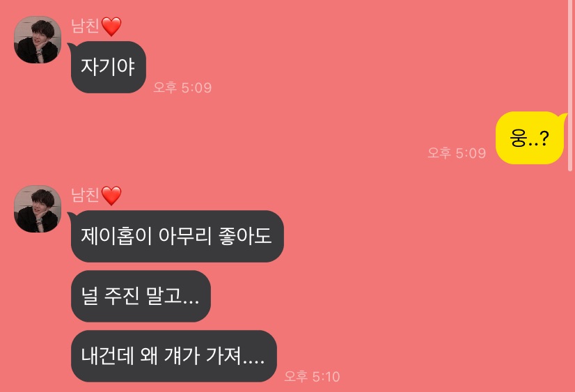Select the 널 주진 말고... bubble
575x392 pixels.
(x=141, y=297)
